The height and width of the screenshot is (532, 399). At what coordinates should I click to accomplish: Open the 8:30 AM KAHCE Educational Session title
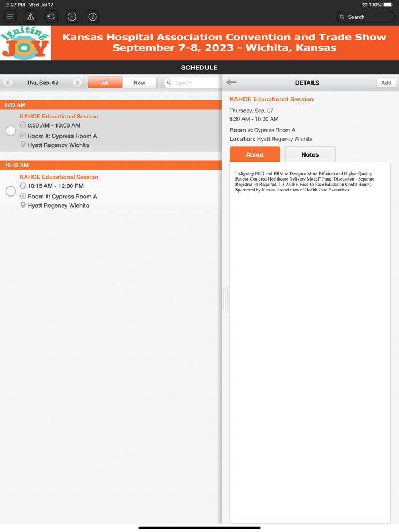(59, 116)
